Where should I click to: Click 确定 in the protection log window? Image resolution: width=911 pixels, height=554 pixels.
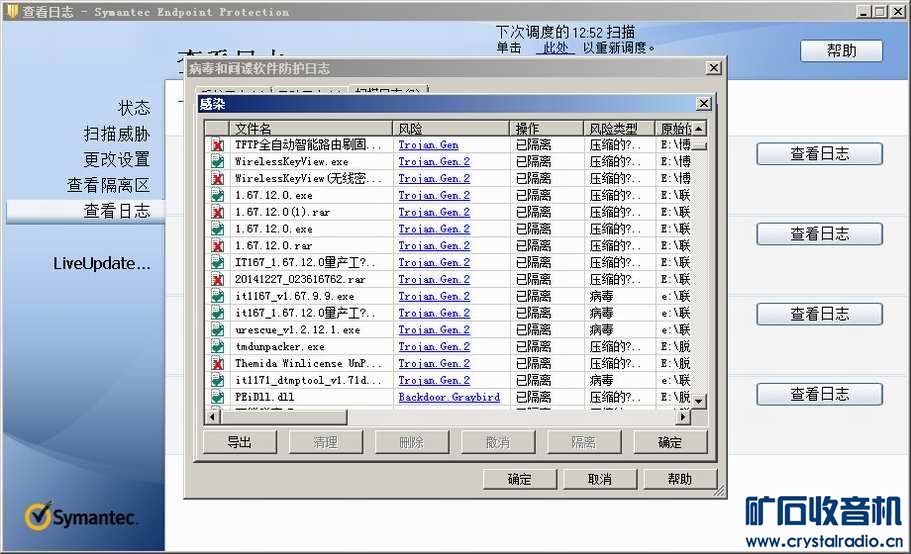[519, 479]
